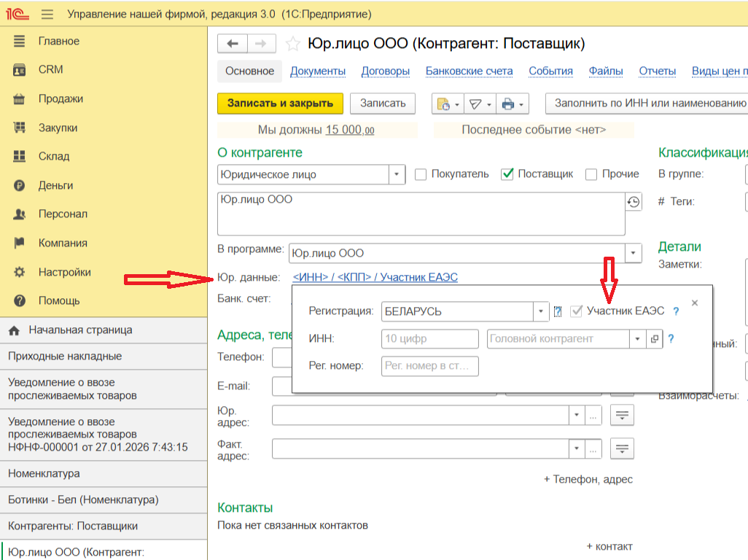Click the Записать button
The width and height of the screenshot is (748, 560).
[x=383, y=104]
